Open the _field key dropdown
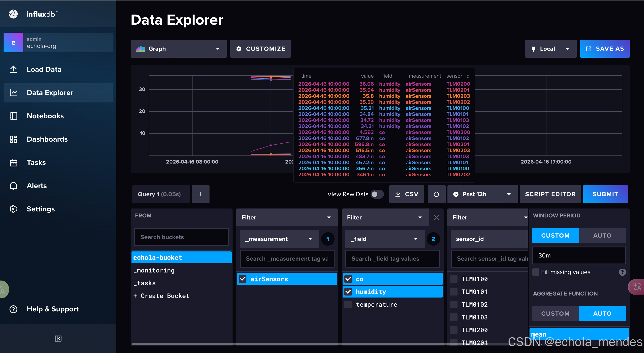The height and width of the screenshot is (353, 644). point(385,239)
